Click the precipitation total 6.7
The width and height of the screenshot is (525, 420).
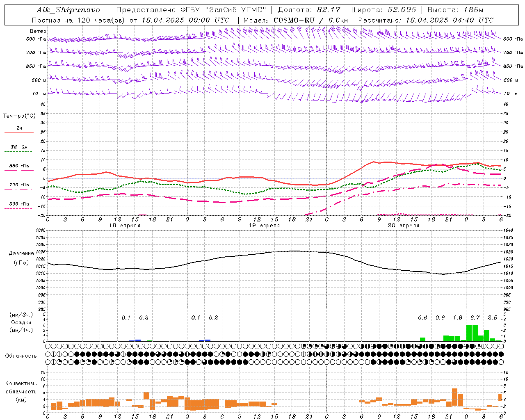[475, 318]
